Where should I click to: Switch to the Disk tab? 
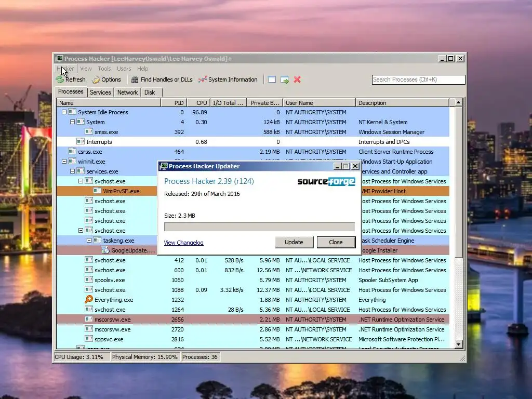(x=150, y=92)
